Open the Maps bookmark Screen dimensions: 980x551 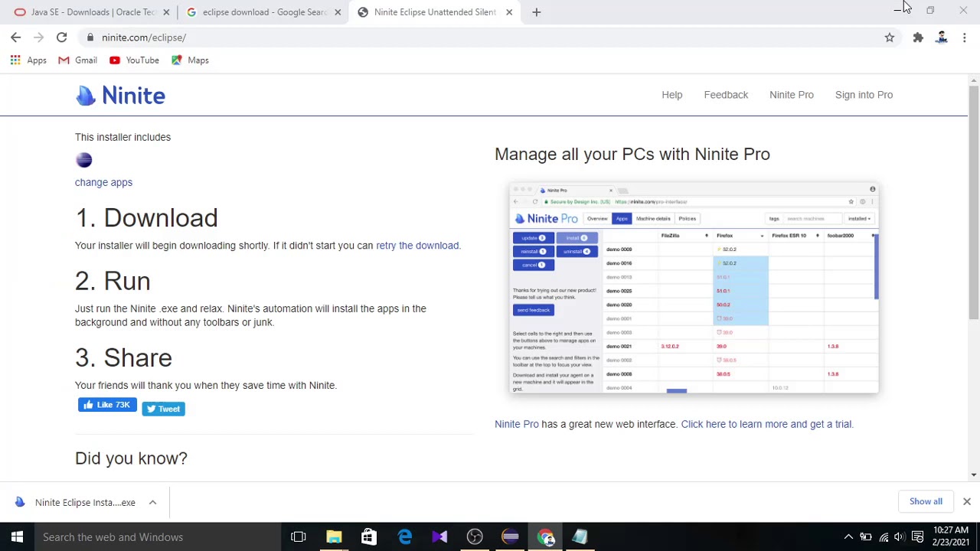coord(190,60)
